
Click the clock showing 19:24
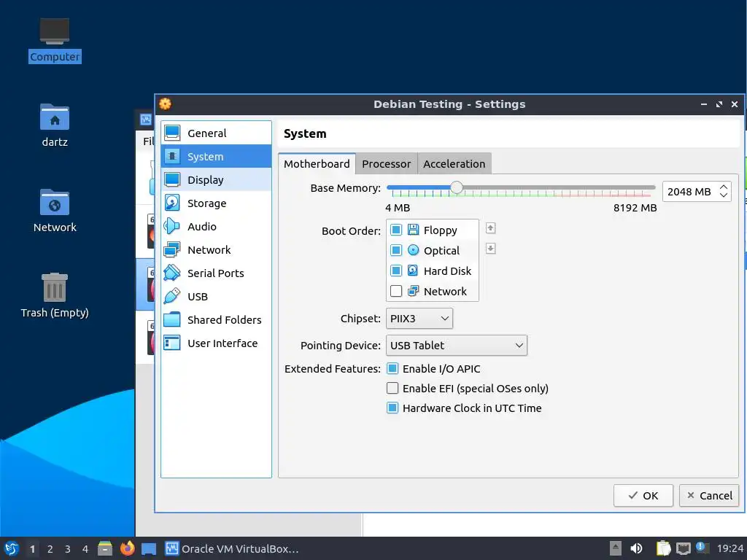coord(729,548)
